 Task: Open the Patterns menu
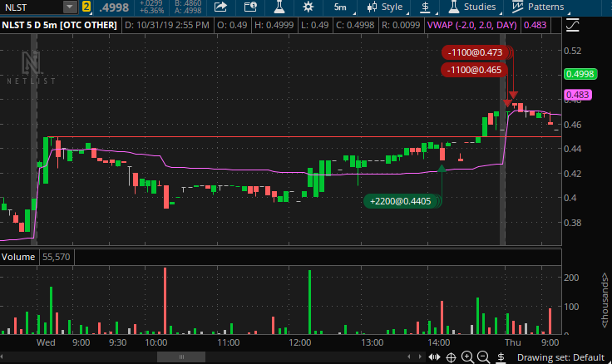click(x=539, y=7)
